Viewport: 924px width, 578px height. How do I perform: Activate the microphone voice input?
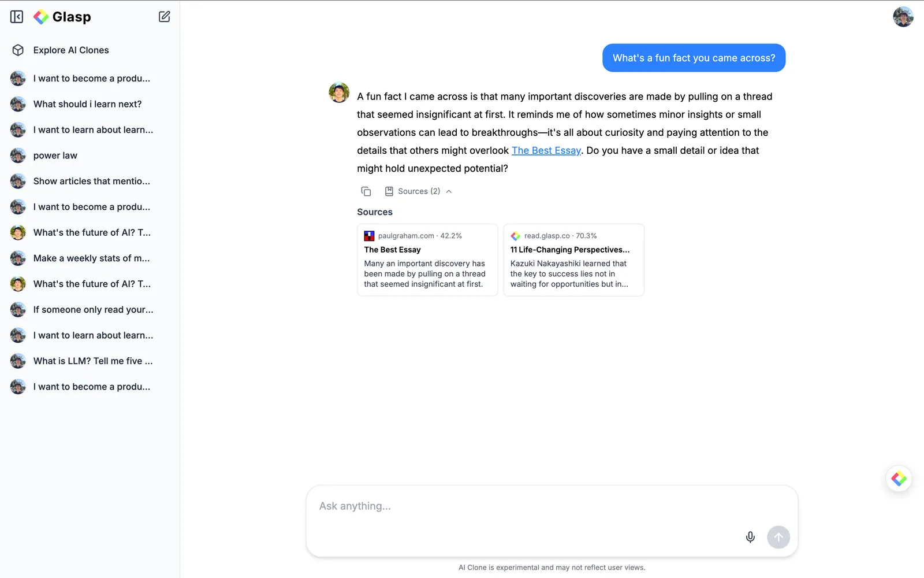tap(750, 537)
